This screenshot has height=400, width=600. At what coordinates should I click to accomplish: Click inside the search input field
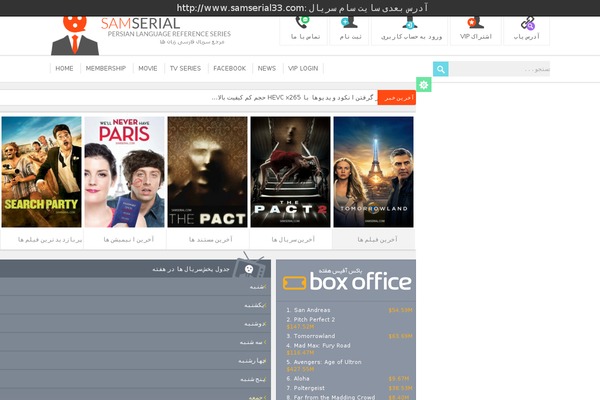click(x=499, y=69)
